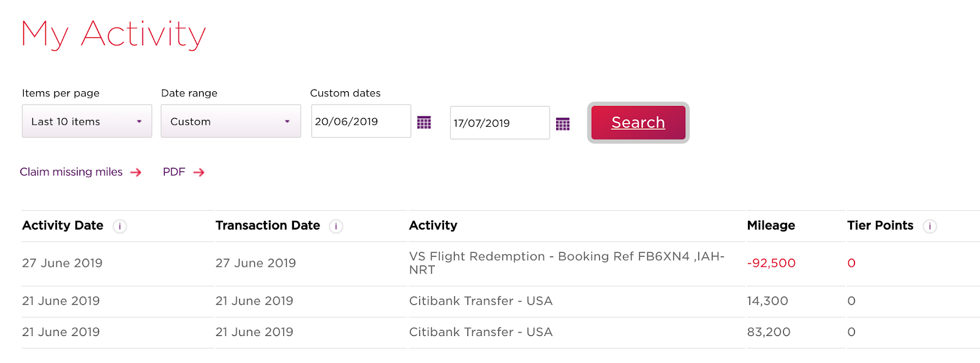Select the VS Flight Redemption activity row
This screenshot has height=363, width=980.
pyautogui.click(x=566, y=263)
